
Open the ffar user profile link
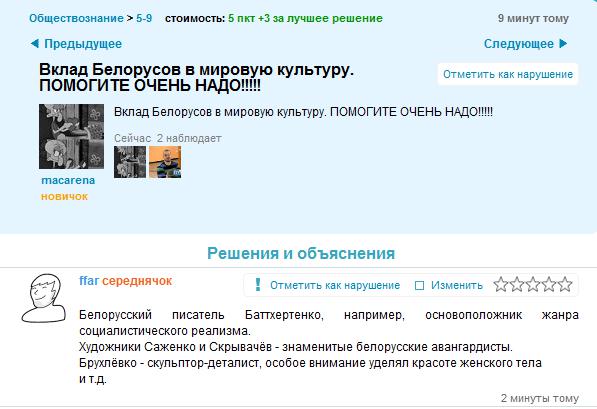(89, 281)
